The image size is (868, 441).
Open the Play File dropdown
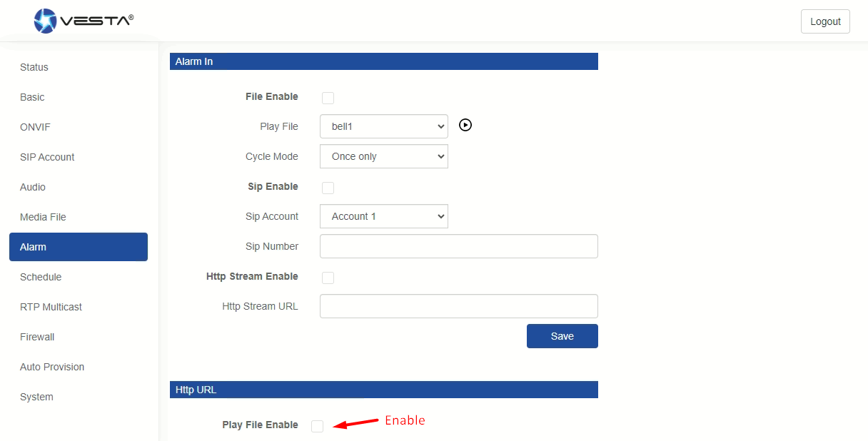pyautogui.click(x=384, y=126)
